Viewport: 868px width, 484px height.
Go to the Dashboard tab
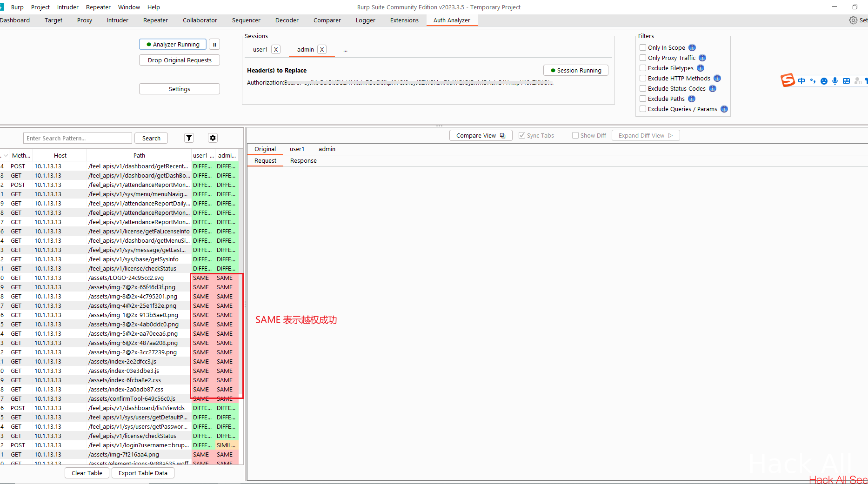coord(15,20)
